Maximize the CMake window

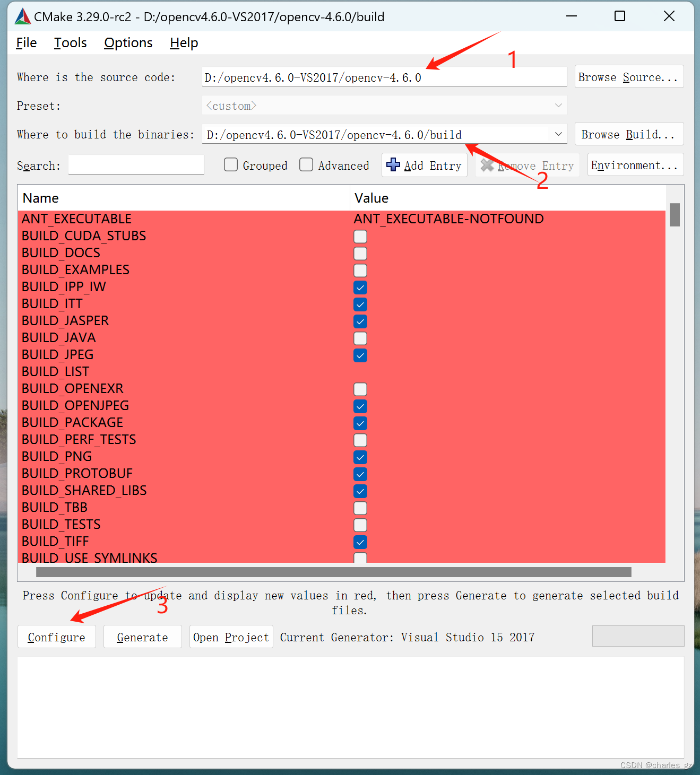click(619, 16)
